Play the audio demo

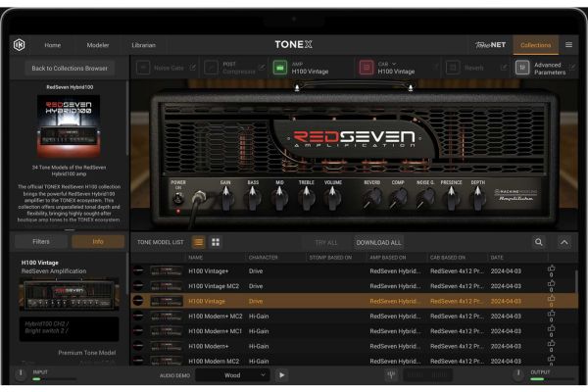click(281, 374)
